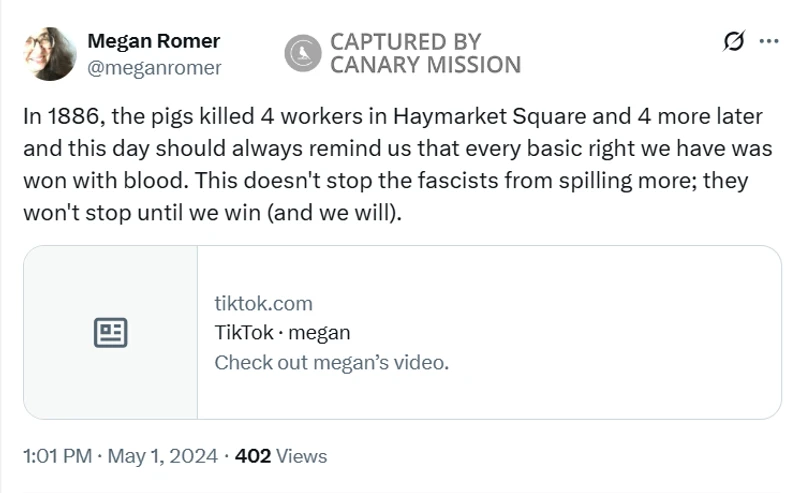Click "Haymarket Square" in the tweet text

pyautogui.click(x=470, y=116)
